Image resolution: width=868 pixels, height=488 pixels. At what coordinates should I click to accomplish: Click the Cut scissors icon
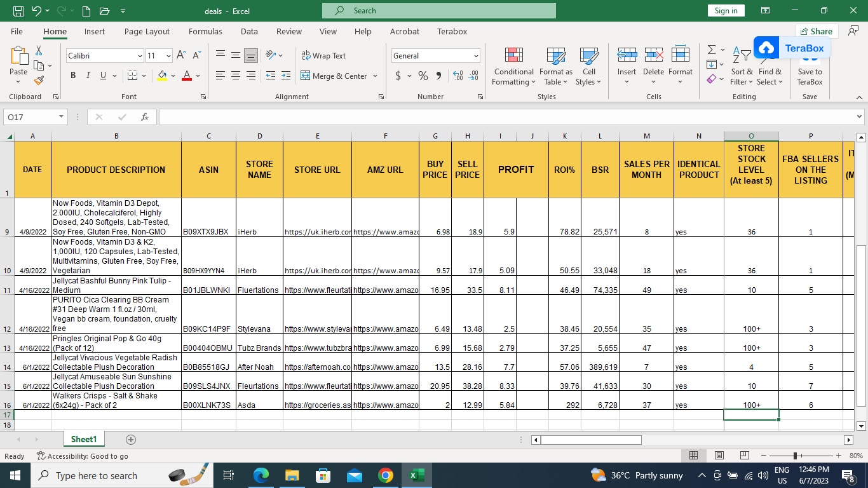pos(39,51)
